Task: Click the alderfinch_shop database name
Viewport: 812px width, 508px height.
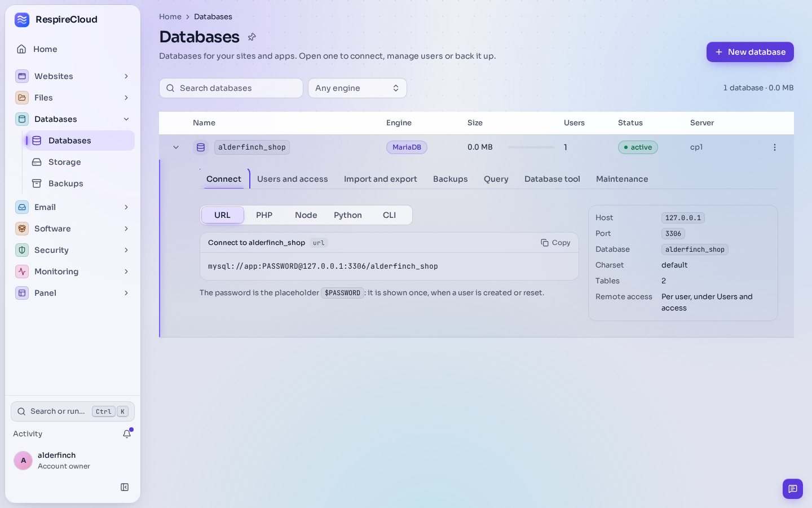Action: coord(252,147)
